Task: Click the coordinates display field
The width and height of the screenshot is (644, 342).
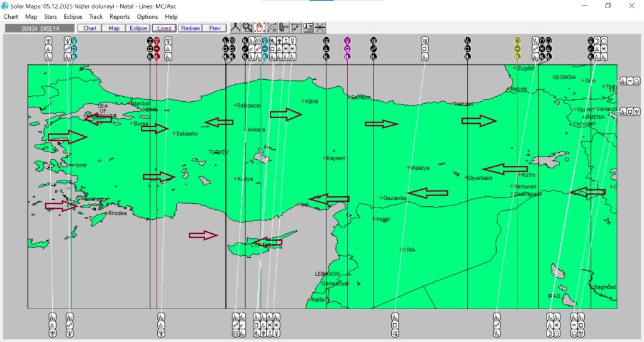Action: click(40, 28)
